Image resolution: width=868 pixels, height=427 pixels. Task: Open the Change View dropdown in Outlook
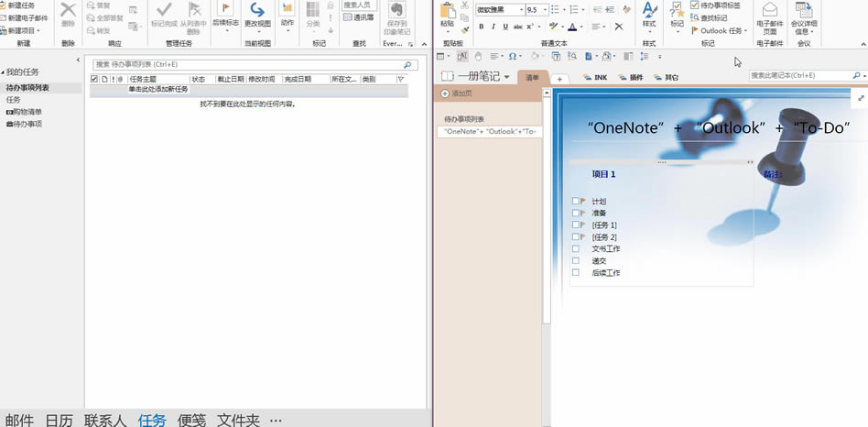pos(257,16)
